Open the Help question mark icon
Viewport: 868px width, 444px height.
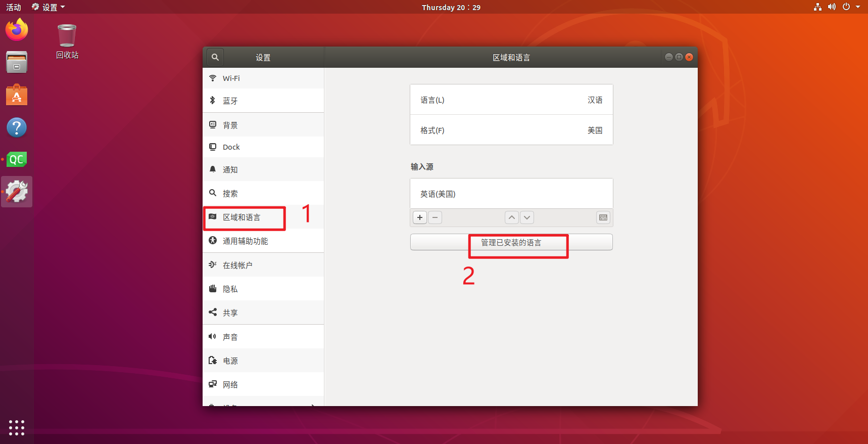coord(17,127)
